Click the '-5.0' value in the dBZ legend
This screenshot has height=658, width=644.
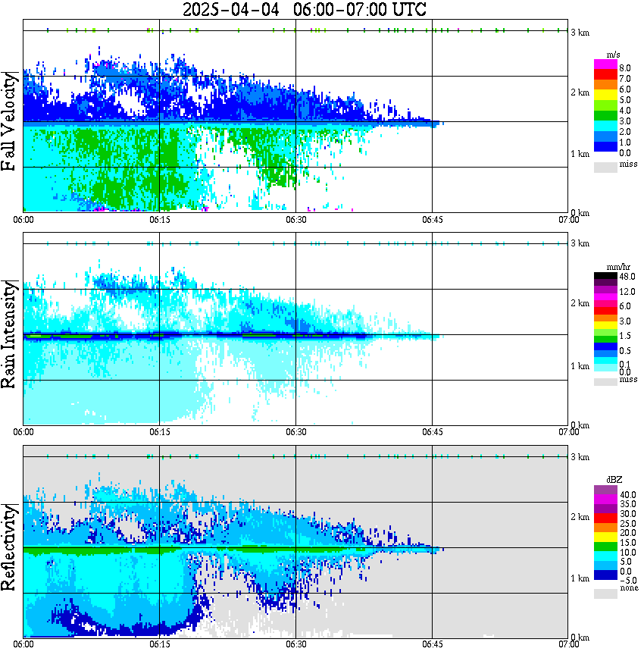[627, 581]
